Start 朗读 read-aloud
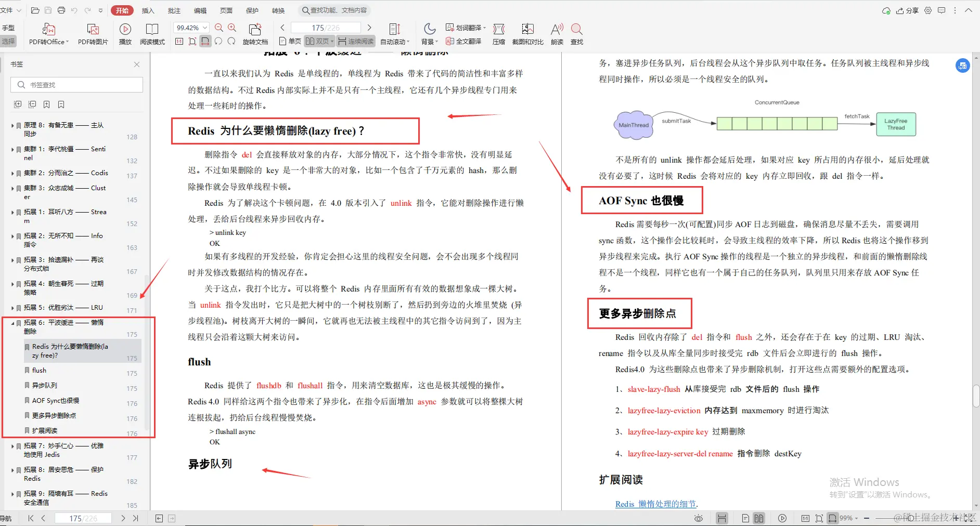Screen dimensions: 980x526 click(557, 34)
